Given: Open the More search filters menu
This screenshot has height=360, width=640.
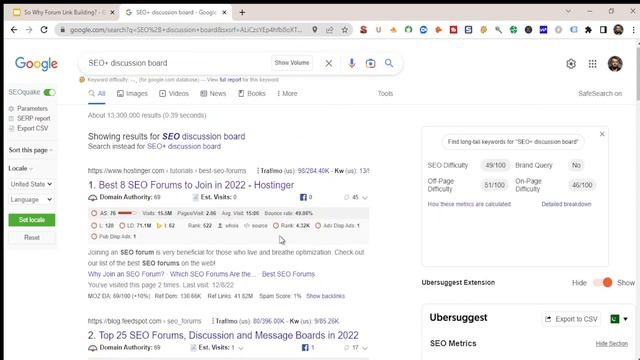Looking at the screenshot, I should click(x=287, y=93).
